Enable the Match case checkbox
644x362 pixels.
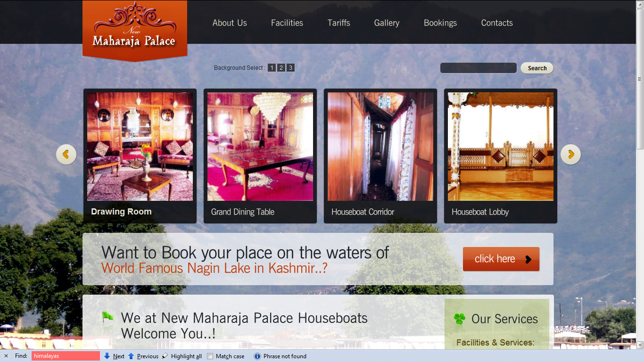[x=210, y=356]
